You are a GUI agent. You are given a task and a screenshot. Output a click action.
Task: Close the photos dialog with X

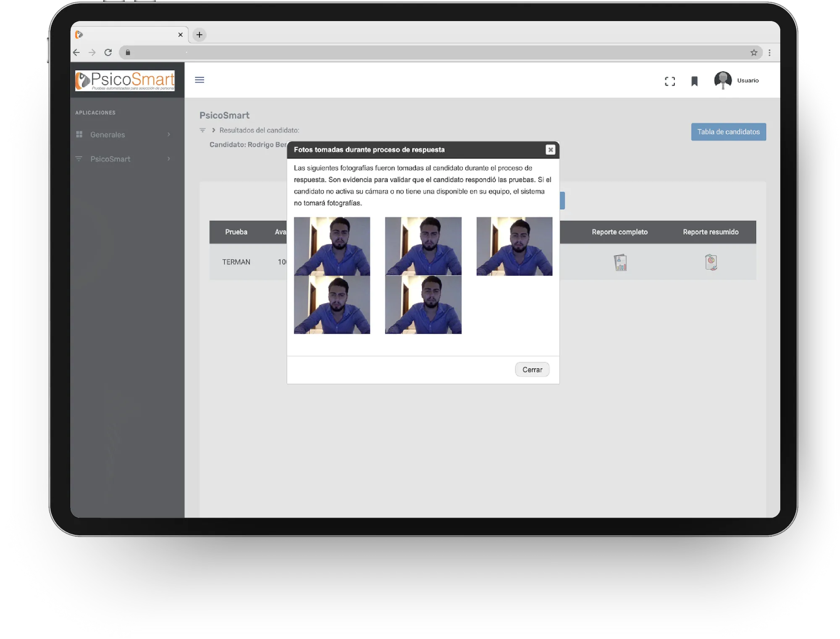(x=550, y=150)
